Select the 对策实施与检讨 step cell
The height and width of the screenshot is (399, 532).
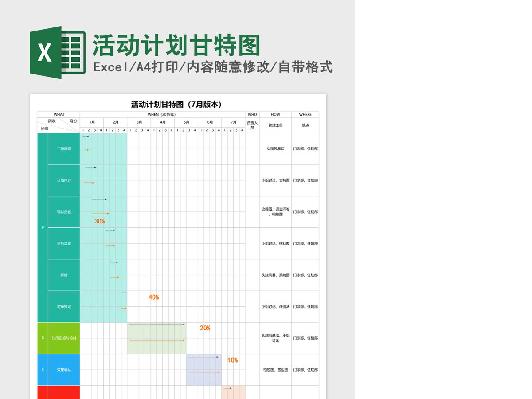pyautogui.click(x=64, y=338)
